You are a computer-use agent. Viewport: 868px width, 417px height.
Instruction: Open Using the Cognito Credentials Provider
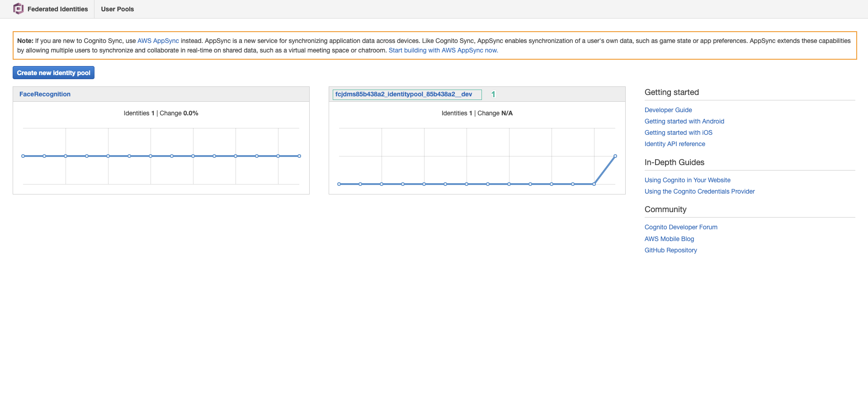699,191
